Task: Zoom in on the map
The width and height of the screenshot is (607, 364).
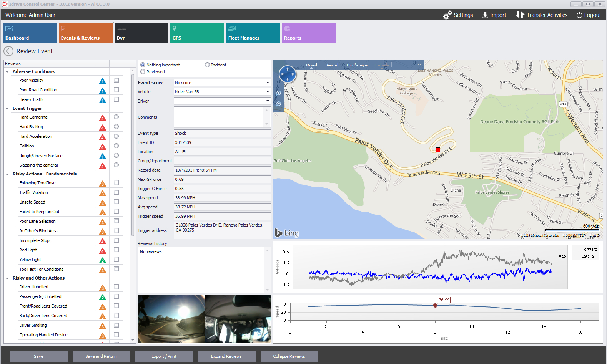Action: point(279,93)
